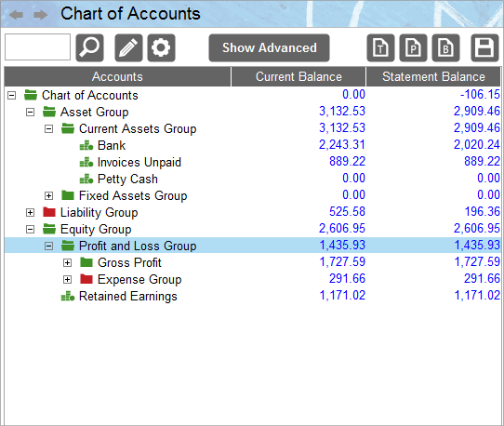Collapse the Asset Group node
The height and width of the screenshot is (426, 504).
(30, 113)
